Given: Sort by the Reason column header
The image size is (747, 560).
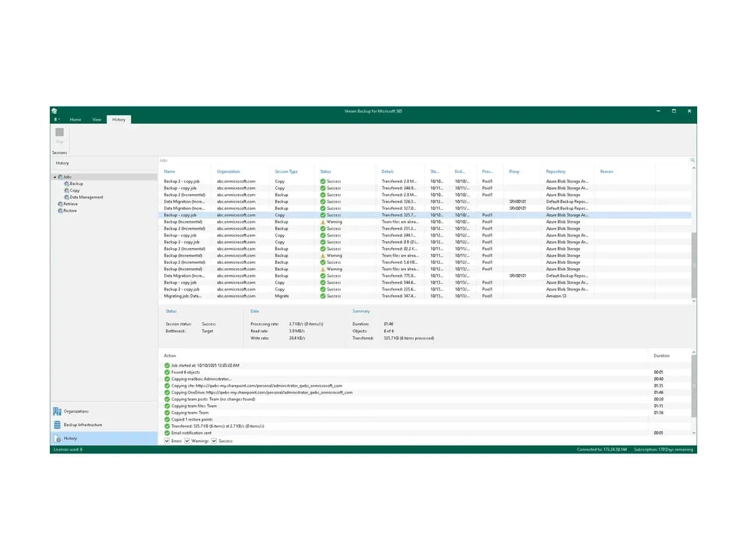Looking at the screenshot, I should 607,172.
